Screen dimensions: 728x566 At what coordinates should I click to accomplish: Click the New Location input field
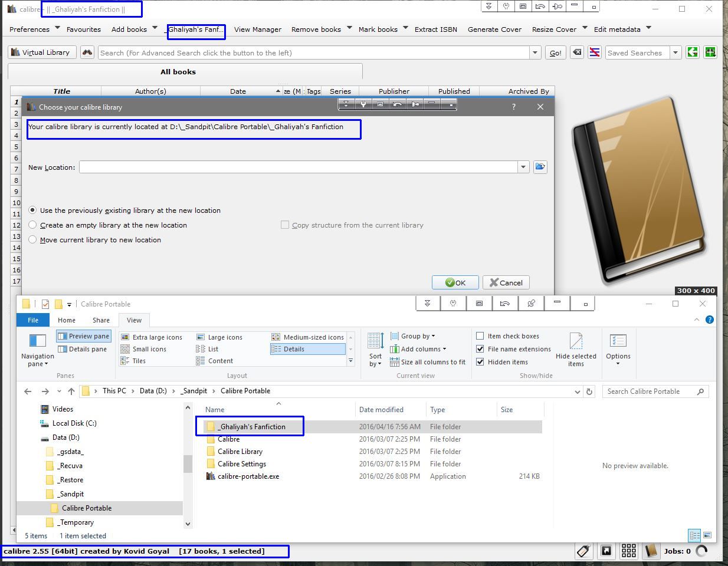coord(299,167)
